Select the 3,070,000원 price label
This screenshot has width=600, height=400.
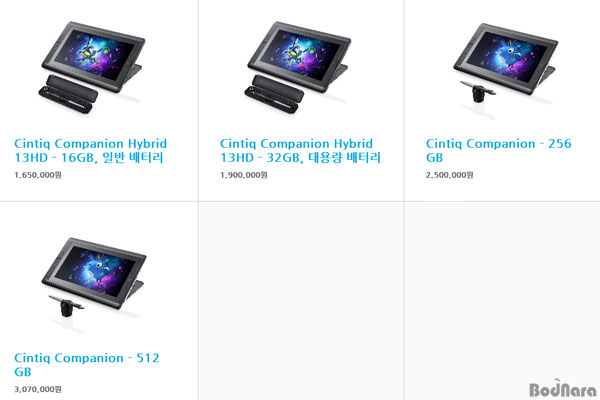38,389
